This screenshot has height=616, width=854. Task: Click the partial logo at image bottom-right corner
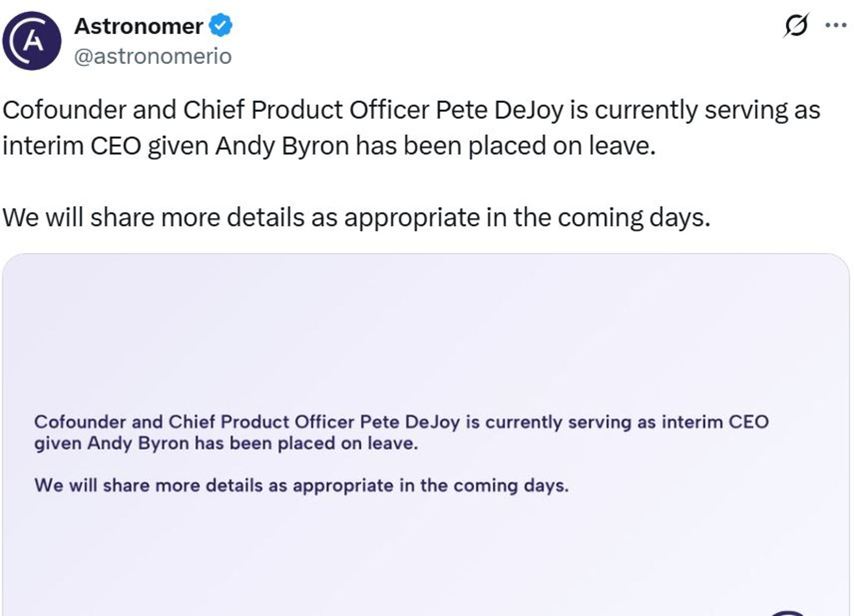click(788, 612)
